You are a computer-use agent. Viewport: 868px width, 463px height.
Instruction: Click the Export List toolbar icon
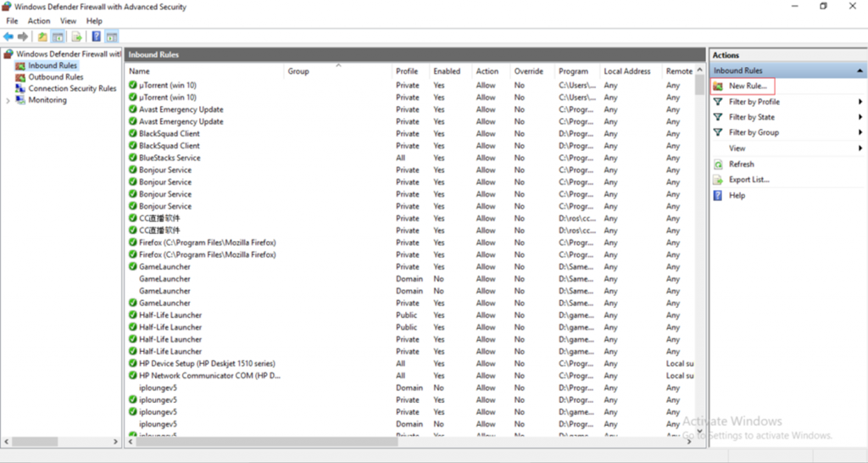tap(77, 37)
